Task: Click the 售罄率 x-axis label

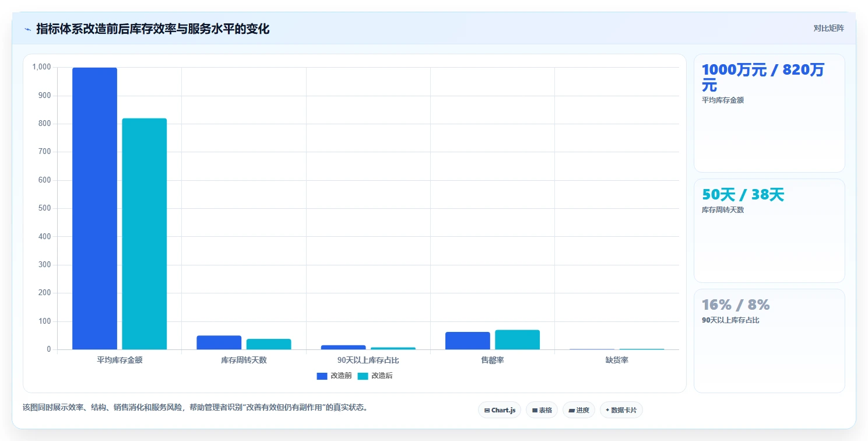Action: pyautogui.click(x=493, y=360)
